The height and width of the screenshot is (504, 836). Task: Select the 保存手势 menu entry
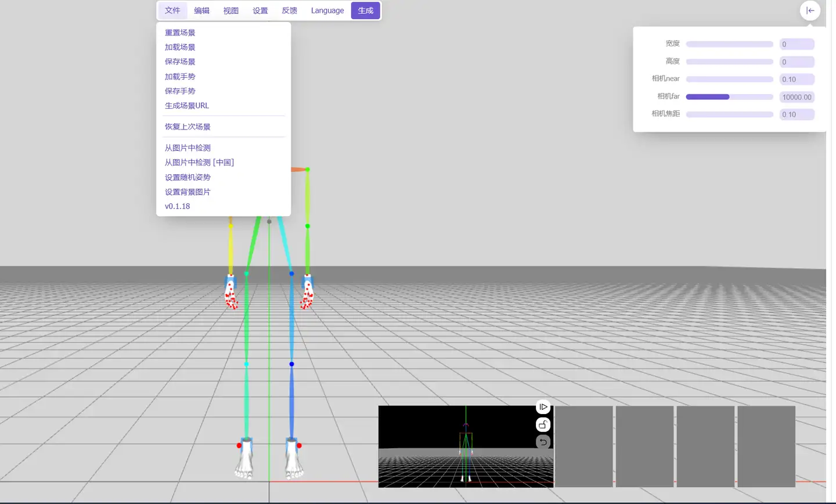pos(180,91)
